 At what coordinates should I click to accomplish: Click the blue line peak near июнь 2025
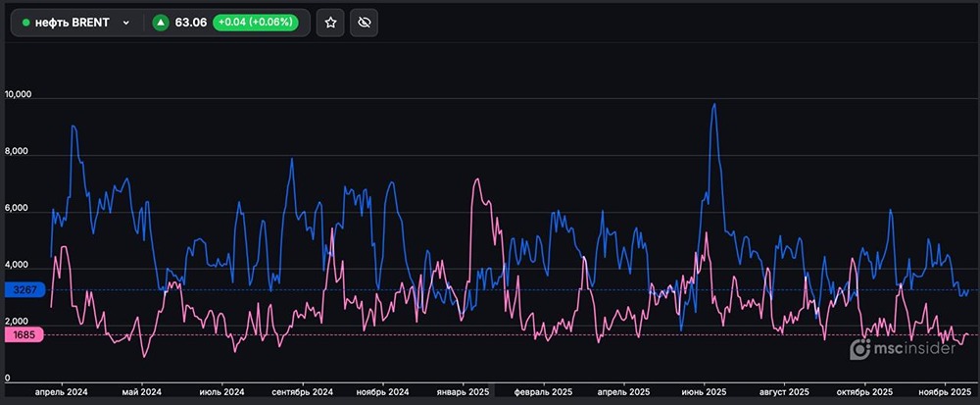pyautogui.click(x=714, y=104)
